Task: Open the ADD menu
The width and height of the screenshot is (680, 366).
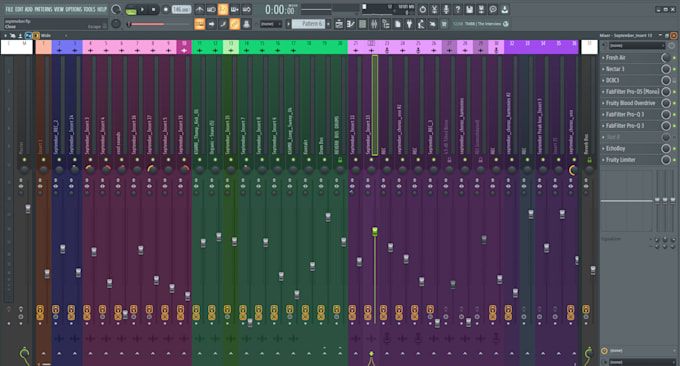Action: tap(29, 9)
